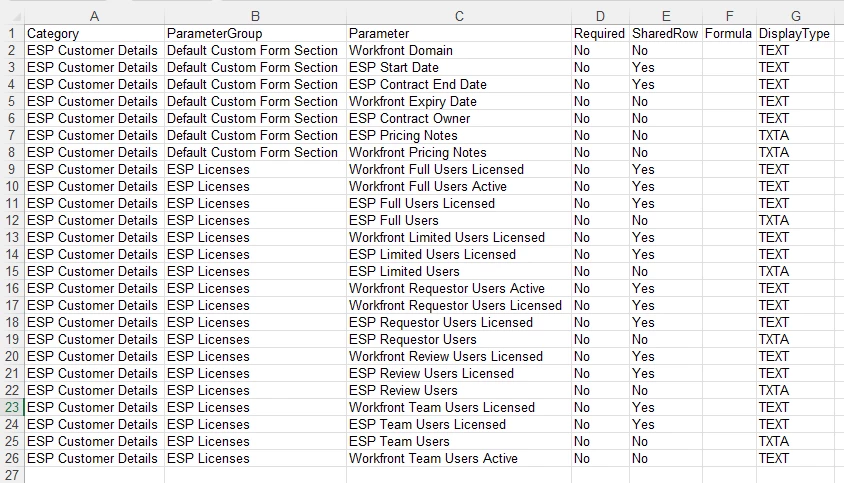Click the SharedRow header cell
Viewport: 844px width, 483px height.
tap(666, 33)
